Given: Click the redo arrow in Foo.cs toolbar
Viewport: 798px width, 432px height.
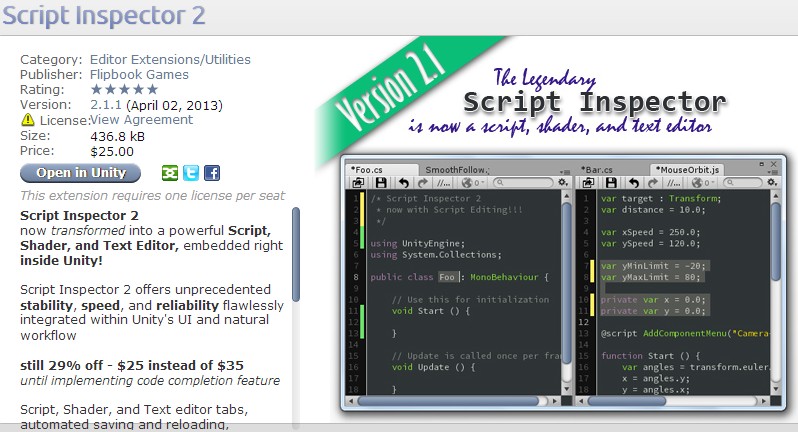Looking at the screenshot, I should tap(422, 182).
